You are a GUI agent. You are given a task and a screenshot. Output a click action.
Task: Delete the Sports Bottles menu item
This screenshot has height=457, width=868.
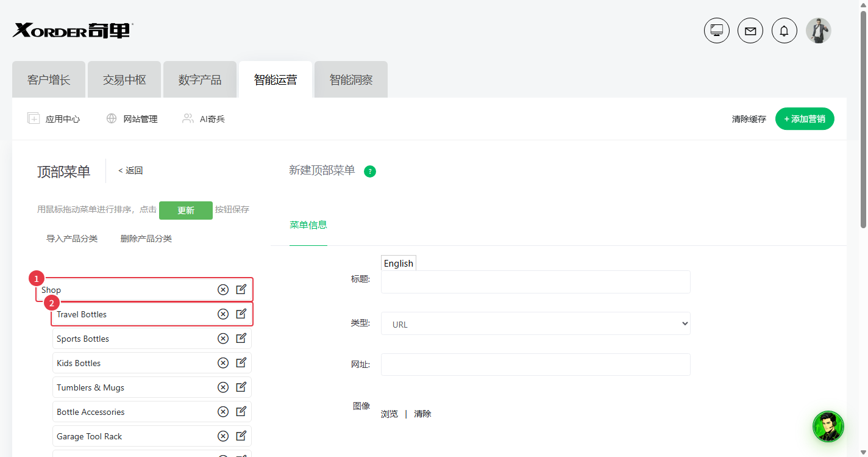(x=223, y=338)
